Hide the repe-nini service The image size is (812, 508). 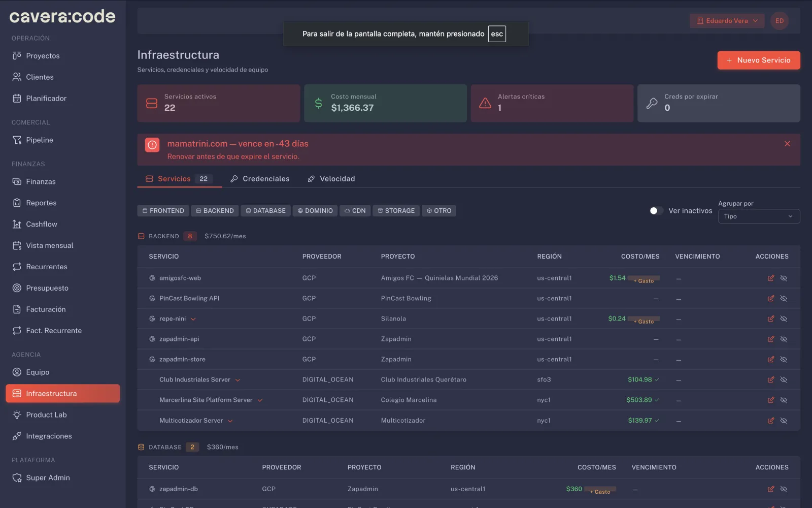pos(784,319)
